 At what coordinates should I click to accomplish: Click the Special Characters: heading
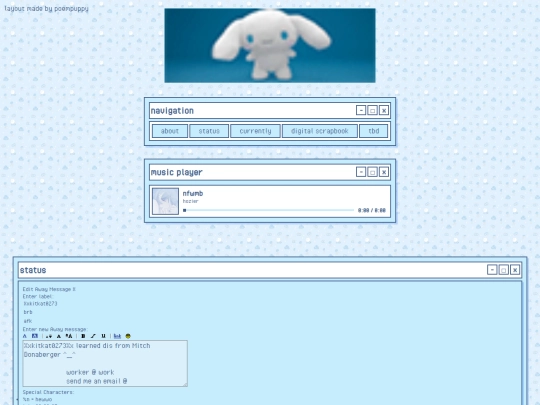coord(48,392)
